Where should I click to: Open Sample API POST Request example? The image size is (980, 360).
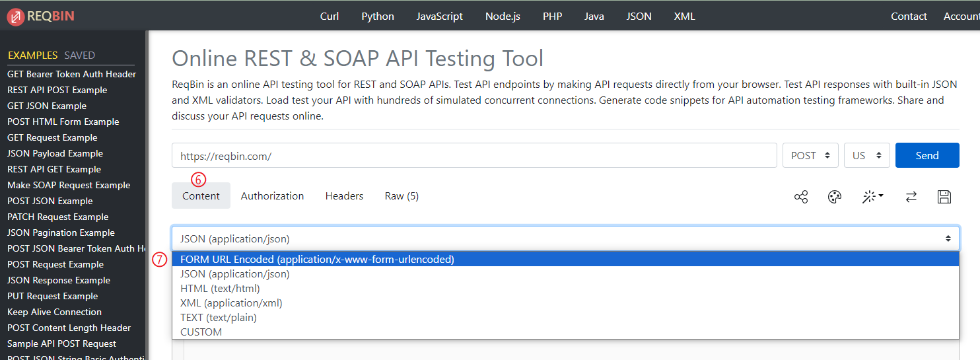62,343
